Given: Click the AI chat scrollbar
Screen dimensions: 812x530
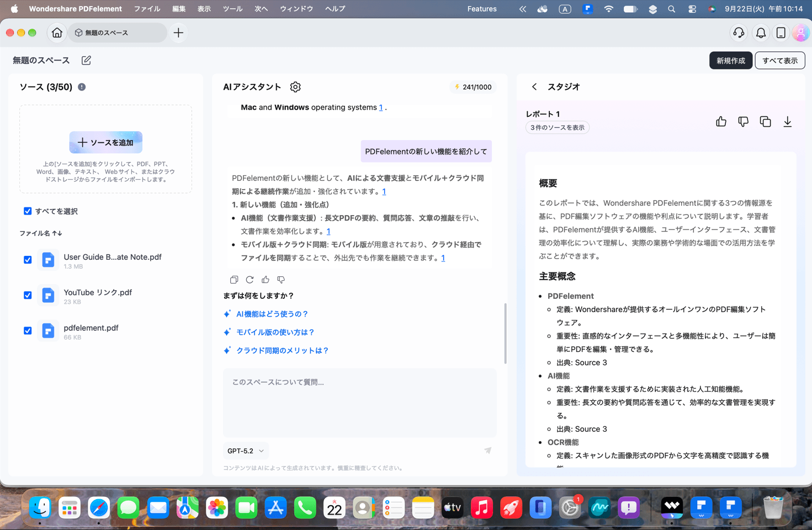Looking at the screenshot, I should point(505,333).
